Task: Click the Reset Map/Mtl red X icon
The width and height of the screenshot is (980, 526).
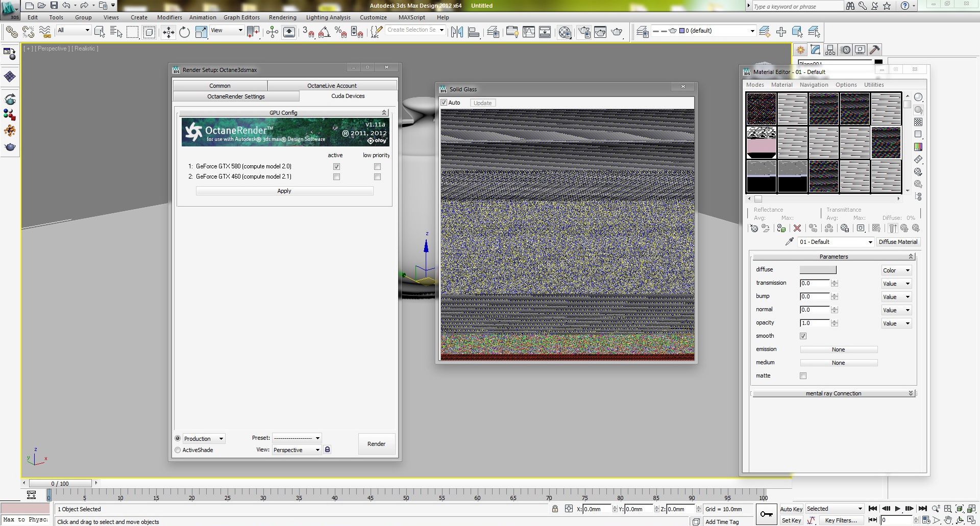Action: 797,228
